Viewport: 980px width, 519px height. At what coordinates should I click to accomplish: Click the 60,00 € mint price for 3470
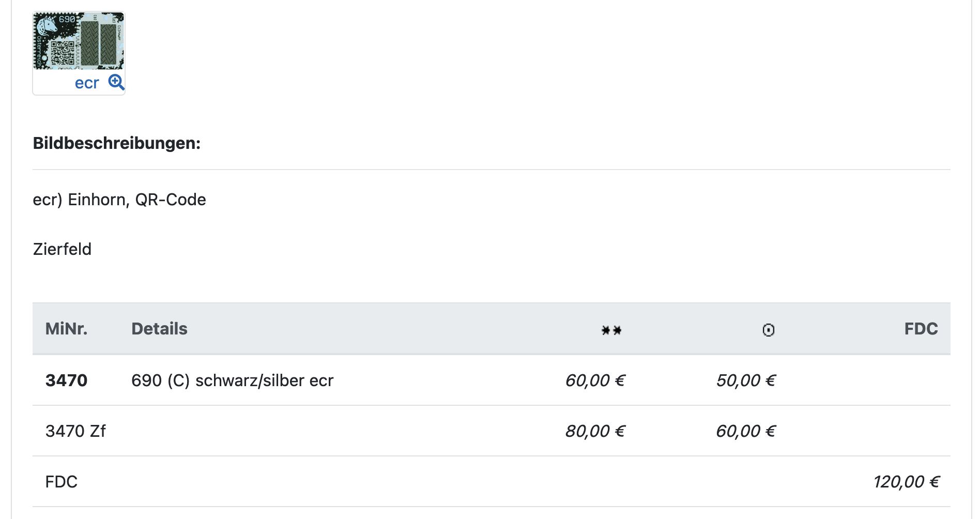595,380
